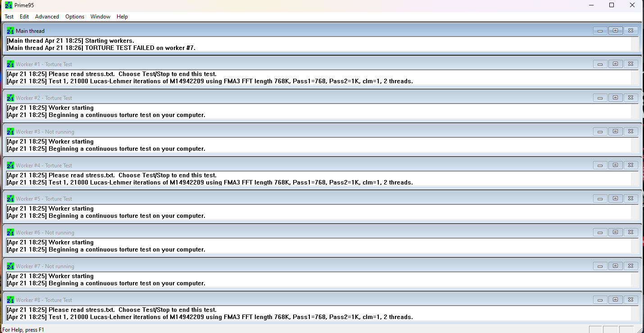
Task: Close the Worker #5 Torture Test window
Action: (630, 198)
